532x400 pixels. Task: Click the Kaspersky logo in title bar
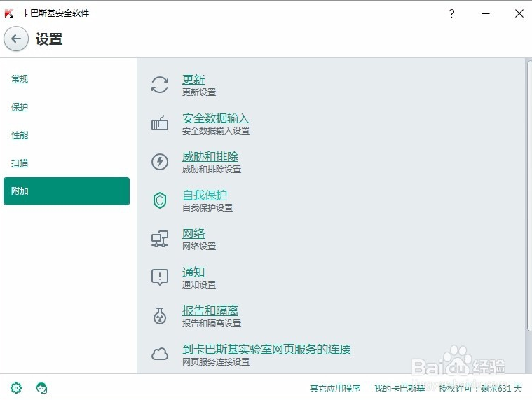click(x=9, y=13)
